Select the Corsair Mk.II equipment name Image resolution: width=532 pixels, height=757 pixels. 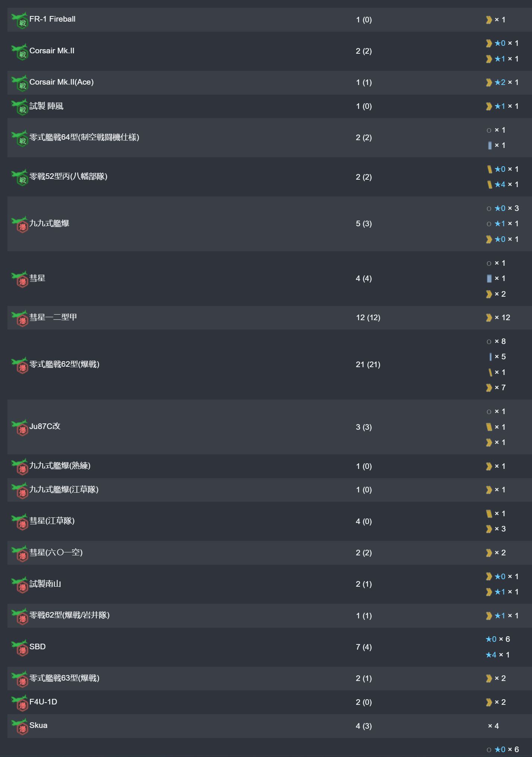pyautogui.click(x=52, y=51)
